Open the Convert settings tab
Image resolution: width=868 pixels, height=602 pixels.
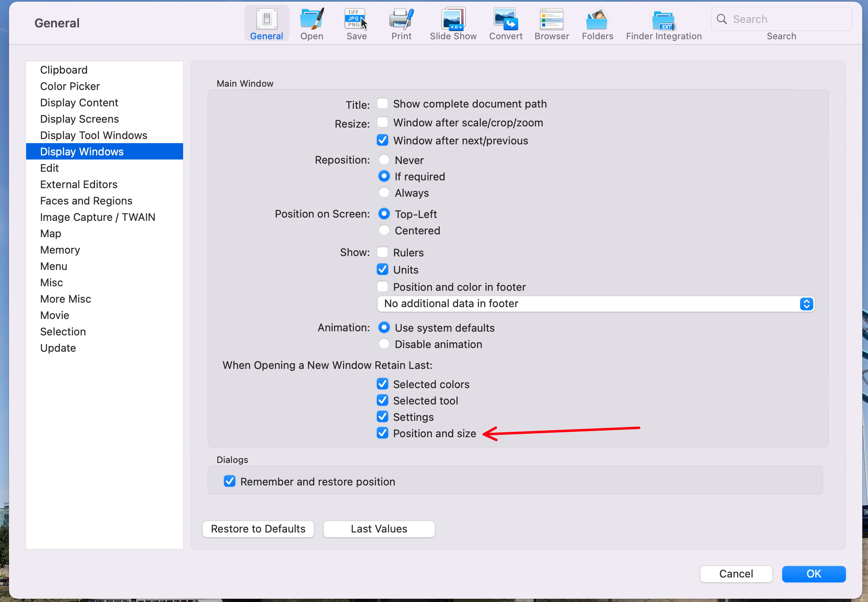point(505,25)
